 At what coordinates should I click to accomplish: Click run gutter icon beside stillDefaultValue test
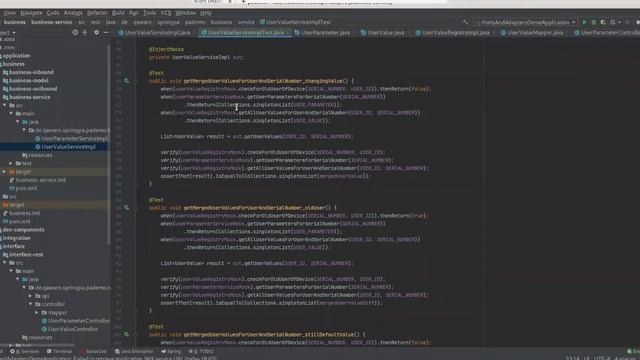click(127, 334)
